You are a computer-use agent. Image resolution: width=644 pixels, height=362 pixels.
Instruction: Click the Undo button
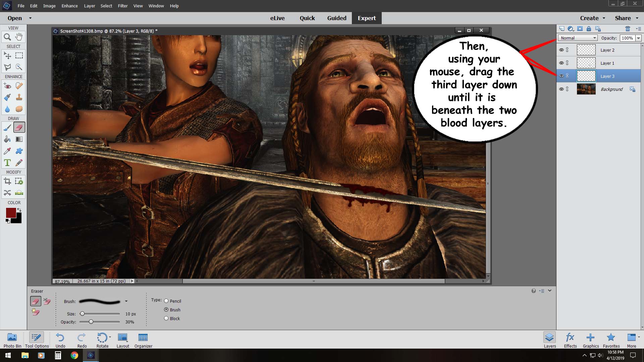pos(60,340)
